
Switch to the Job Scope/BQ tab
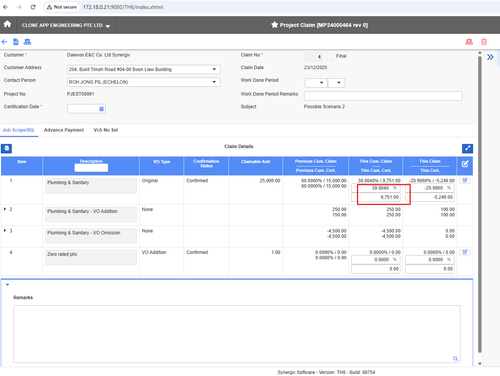tap(18, 130)
